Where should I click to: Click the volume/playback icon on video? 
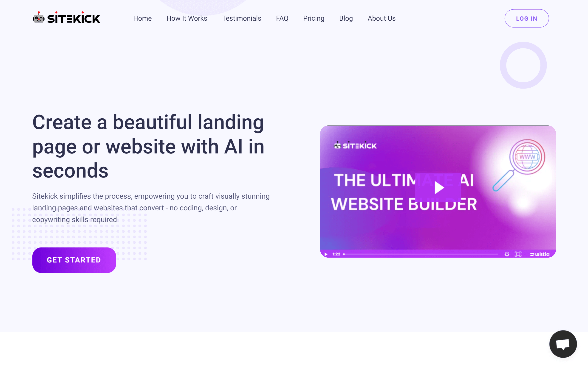326,254
